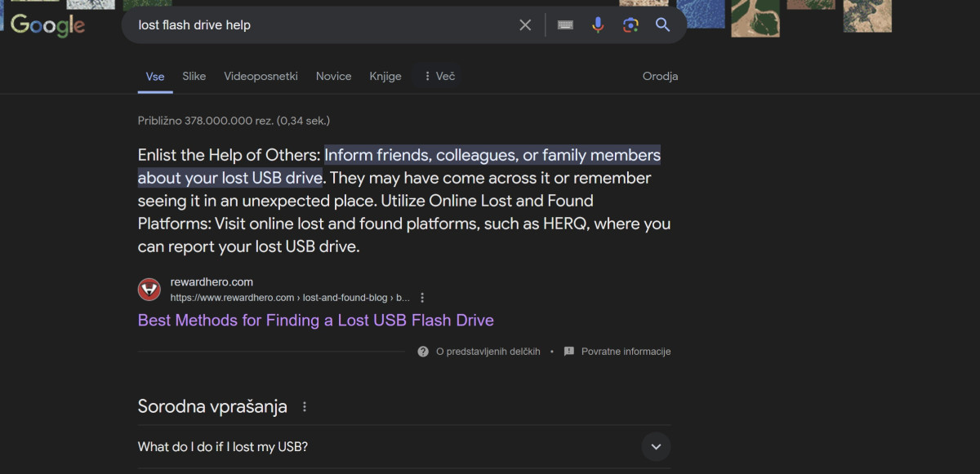
Task: Click the magnifying glass search button
Action: click(x=662, y=25)
